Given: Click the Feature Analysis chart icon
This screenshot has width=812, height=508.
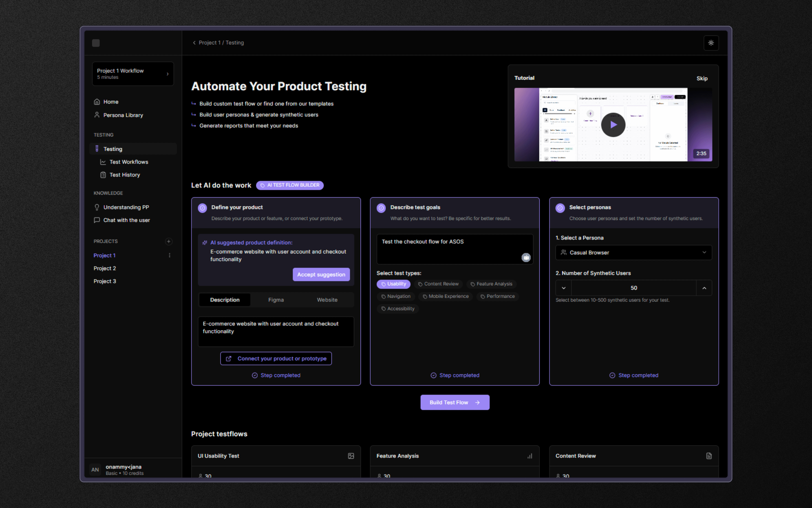Looking at the screenshot, I should click(x=529, y=456).
